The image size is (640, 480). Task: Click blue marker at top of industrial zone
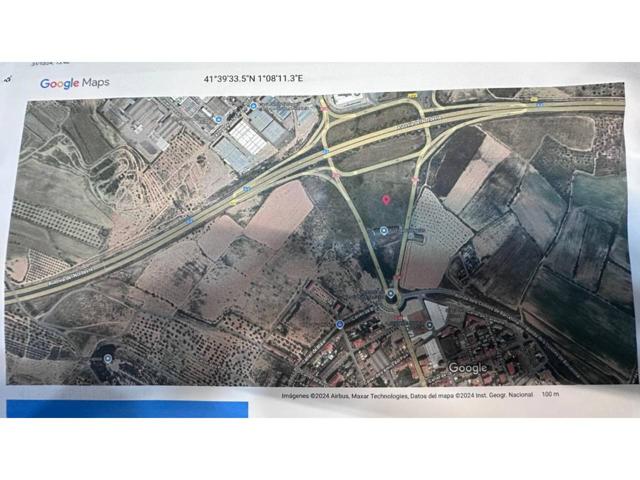click(253, 106)
